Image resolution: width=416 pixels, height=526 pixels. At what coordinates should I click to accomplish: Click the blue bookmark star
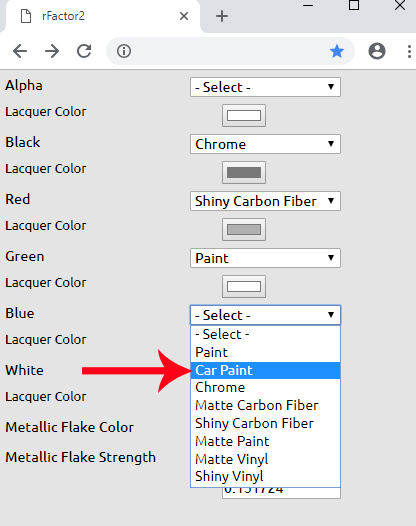click(337, 51)
